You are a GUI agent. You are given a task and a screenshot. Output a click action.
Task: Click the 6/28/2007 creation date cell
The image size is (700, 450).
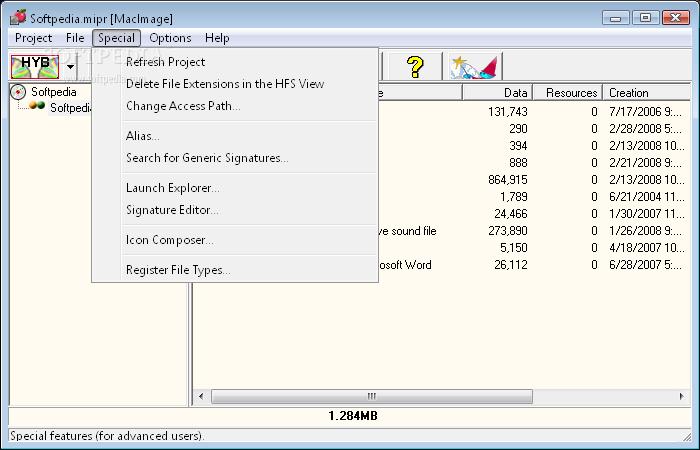(646, 265)
